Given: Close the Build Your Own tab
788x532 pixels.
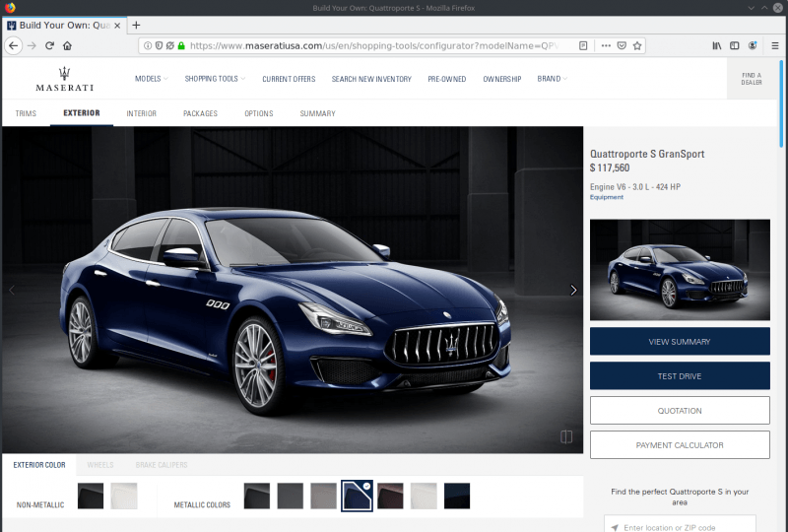Looking at the screenshot, I should [117, 26].
